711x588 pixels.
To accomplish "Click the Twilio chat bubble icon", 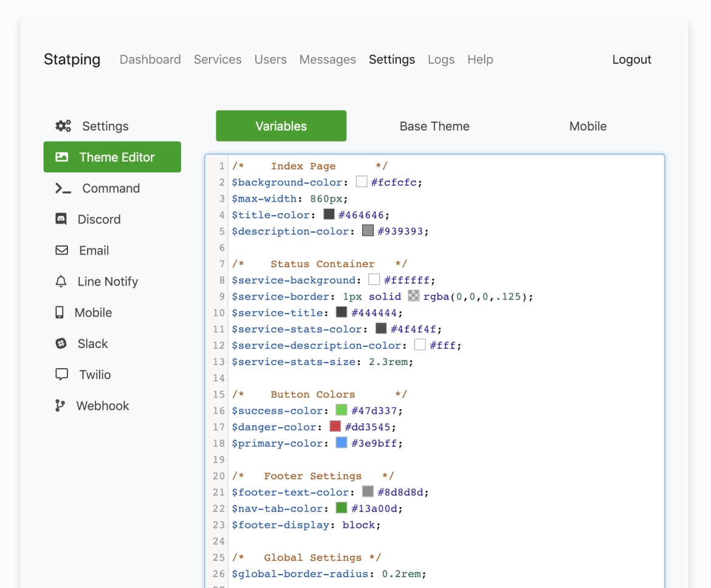I will click(x=62, y=374).
